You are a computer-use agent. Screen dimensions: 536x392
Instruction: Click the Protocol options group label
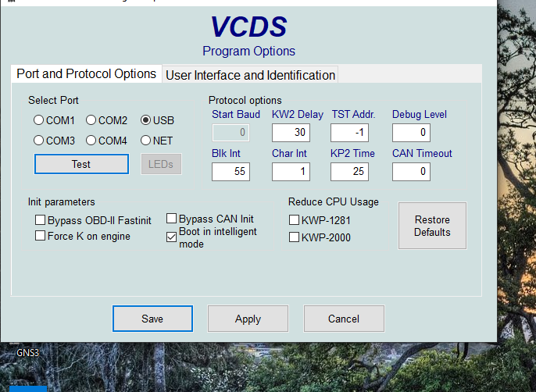pyautogui.click(x=245, y=100)
